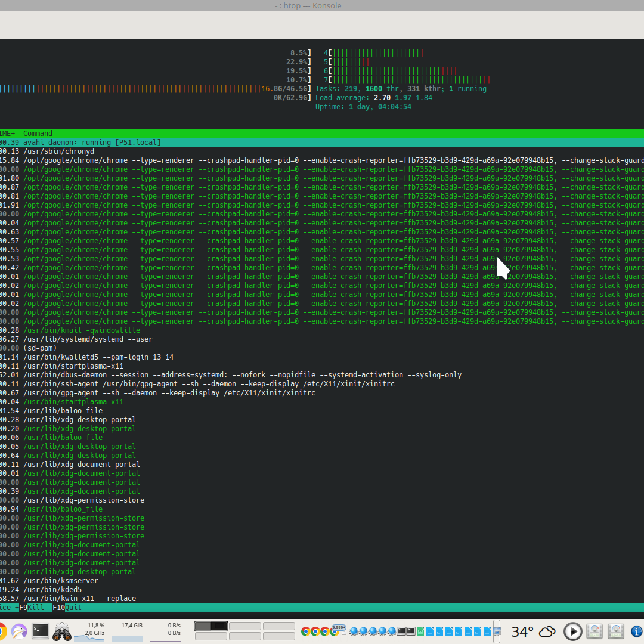Select the kwalletd5 --pam-login row
644x644 pixels.
tap(322, 357)
